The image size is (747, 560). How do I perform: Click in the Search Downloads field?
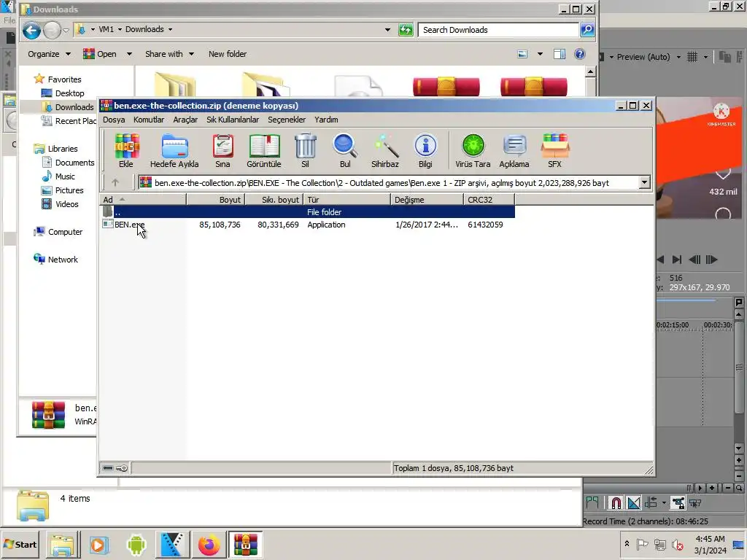498,30
